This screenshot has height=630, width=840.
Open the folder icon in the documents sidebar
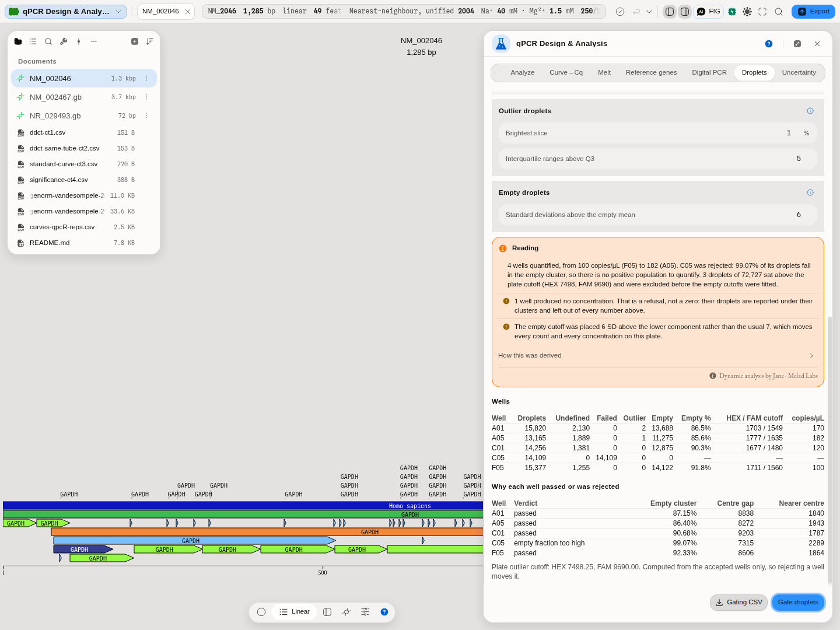(x=18, y=41)
